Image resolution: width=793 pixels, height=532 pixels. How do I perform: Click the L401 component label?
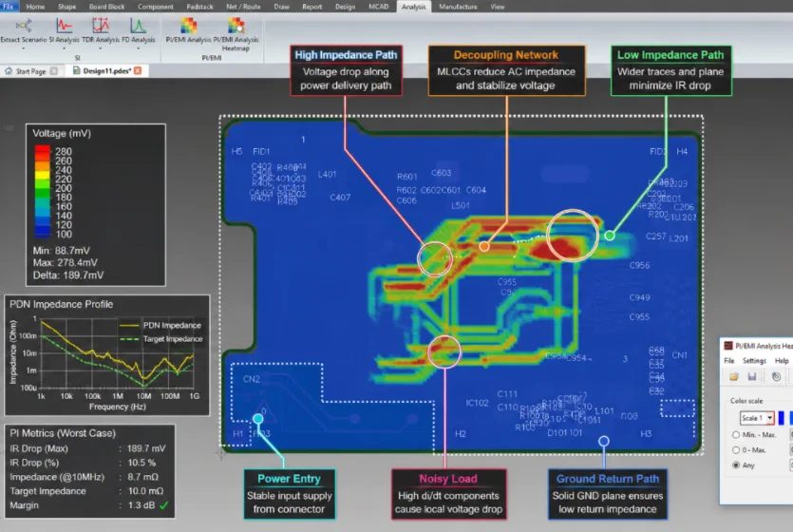point(327,175)
